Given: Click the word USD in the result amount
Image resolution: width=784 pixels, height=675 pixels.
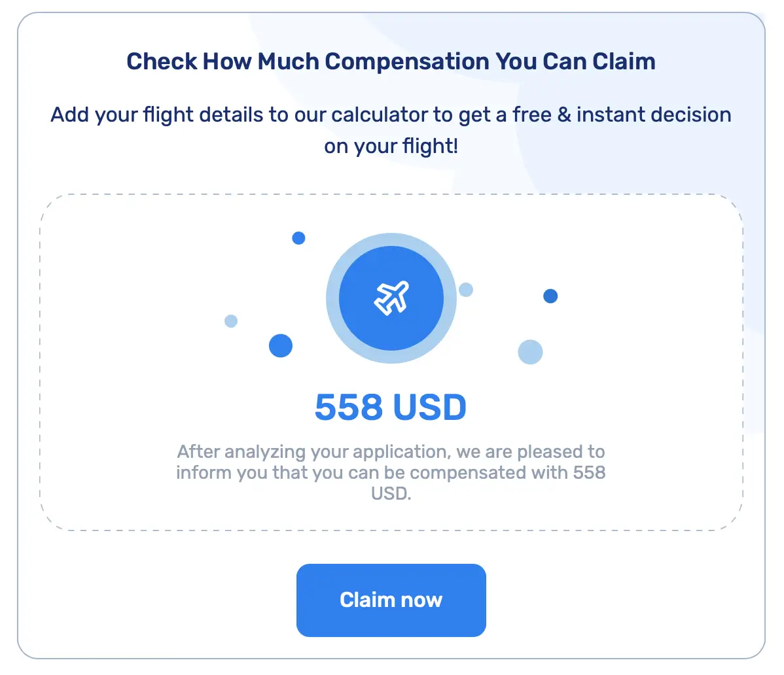Looking at the screenshot, I should click(431, 406).
